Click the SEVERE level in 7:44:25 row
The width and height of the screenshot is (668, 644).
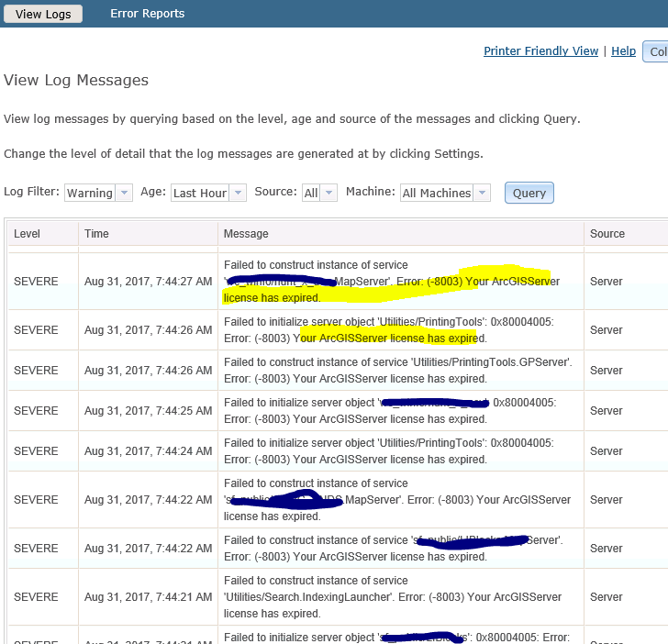[36, 411]
